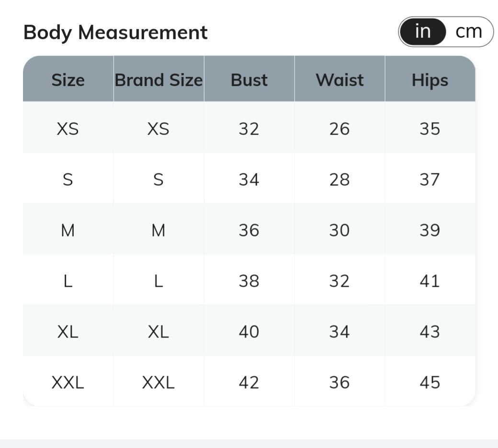Select the XS size row label
The height and width of the screenshot is (448, 498).
coord(68,129)
